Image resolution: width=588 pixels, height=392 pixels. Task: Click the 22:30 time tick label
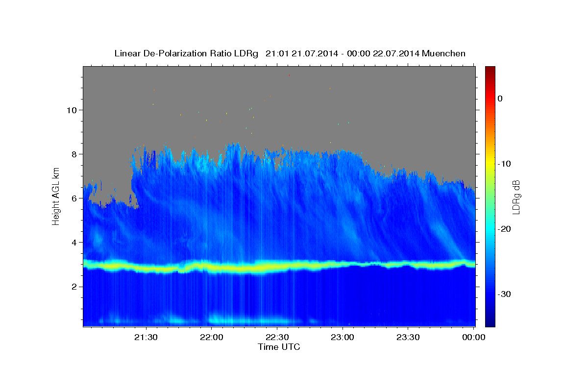click(x=277, y=337)
